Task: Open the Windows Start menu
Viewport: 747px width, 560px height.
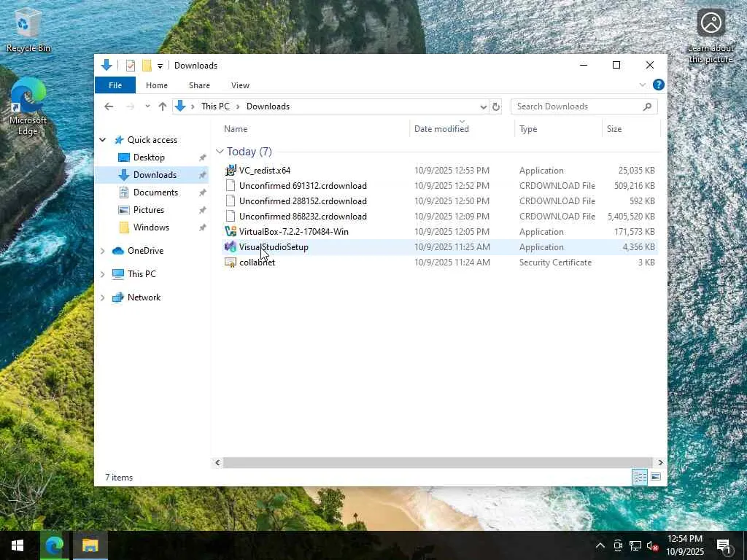Action: tap(18, 545)
